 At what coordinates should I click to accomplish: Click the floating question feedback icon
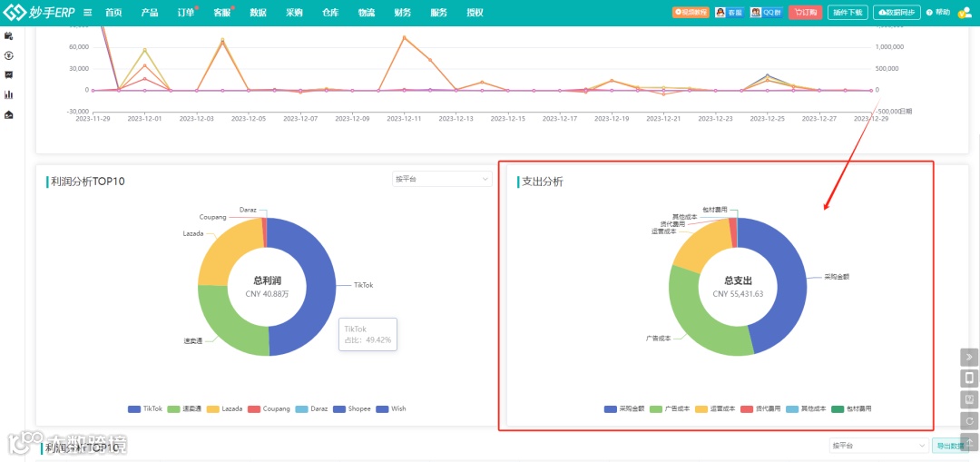(x=969, y=399)
